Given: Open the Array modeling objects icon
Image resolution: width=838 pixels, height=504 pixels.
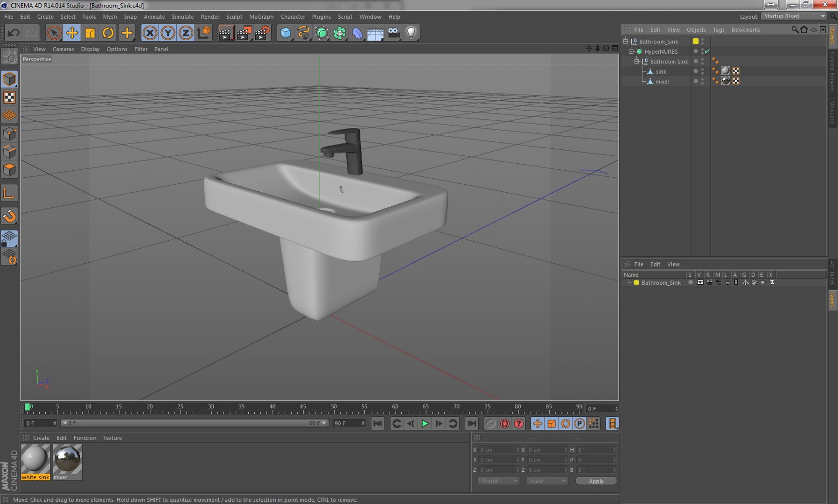Looking at the screenshot, I should (340, 33).
